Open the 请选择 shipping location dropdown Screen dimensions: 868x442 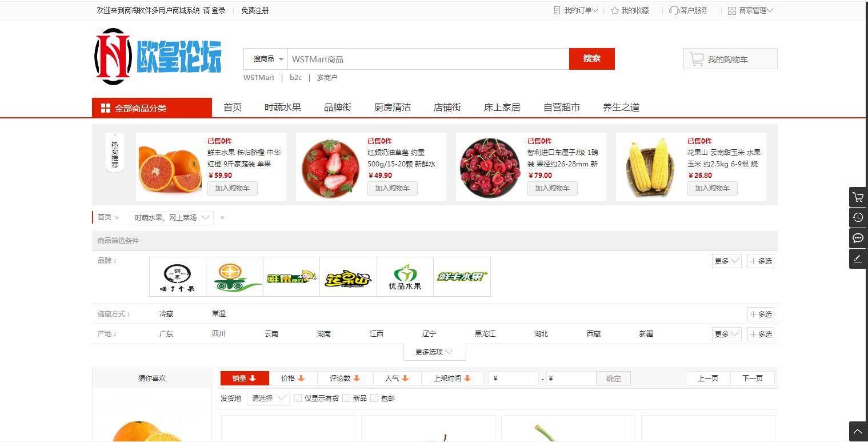tap(267, 398)
